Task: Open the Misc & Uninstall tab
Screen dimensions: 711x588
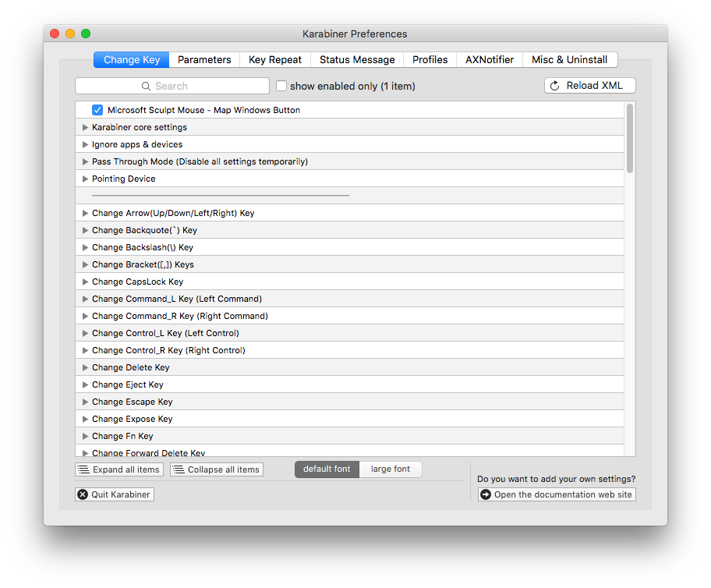Action: (x=570, y=60)
